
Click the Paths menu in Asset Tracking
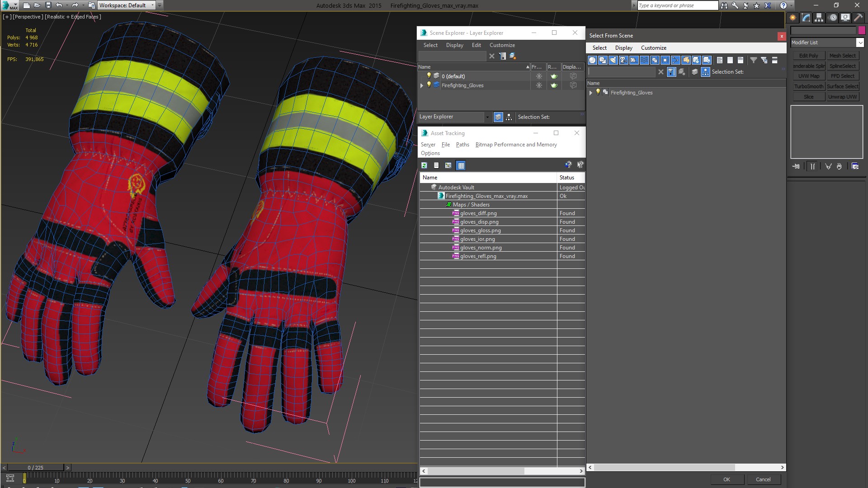click(462, 145)
